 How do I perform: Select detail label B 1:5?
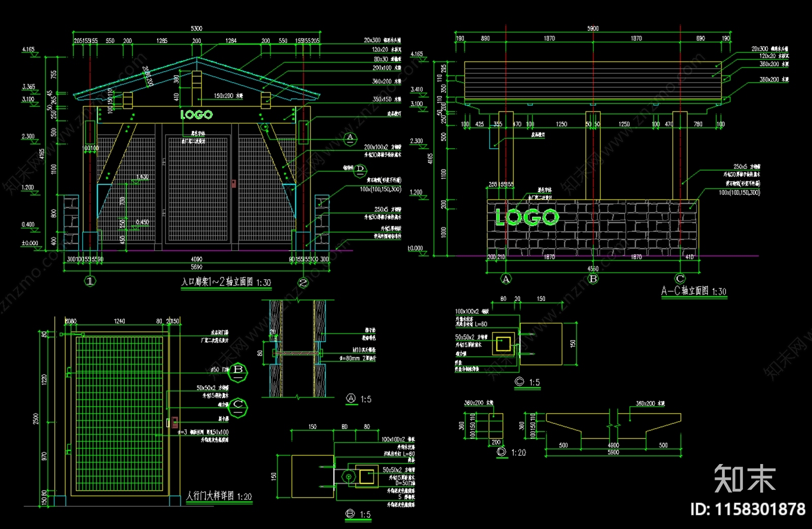pyautogui.click(x=358, y=514)
